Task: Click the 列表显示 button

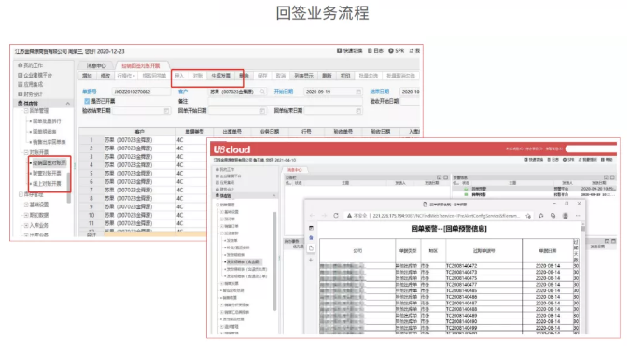Action: pos(303,76)
